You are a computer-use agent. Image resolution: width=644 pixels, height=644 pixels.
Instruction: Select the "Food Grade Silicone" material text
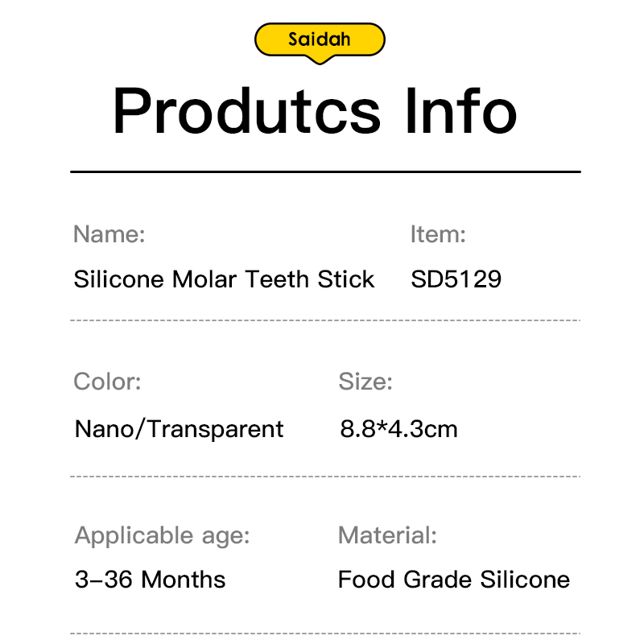[x=453, y=580]
